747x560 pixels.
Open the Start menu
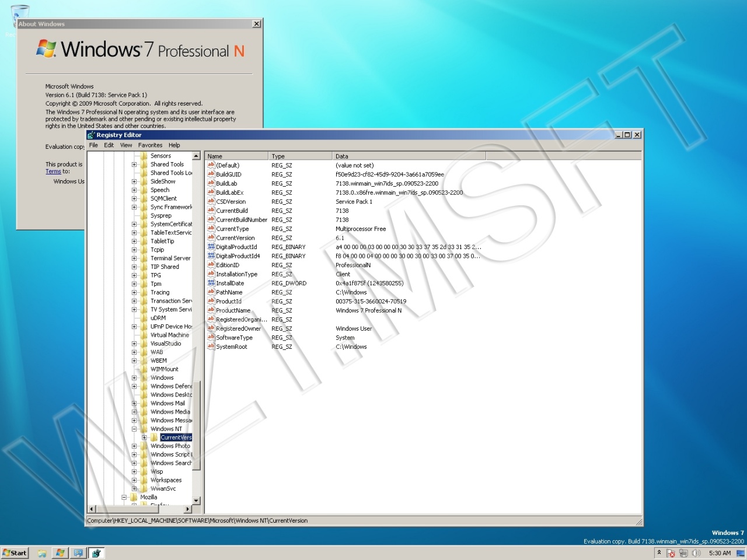click(15, 553)
